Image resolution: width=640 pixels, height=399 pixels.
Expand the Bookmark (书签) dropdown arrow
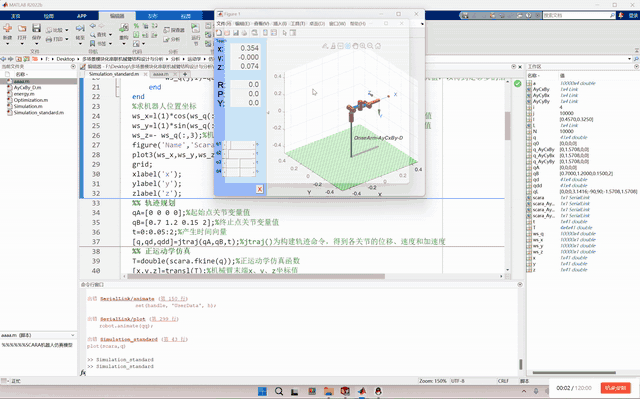[110, 44]
